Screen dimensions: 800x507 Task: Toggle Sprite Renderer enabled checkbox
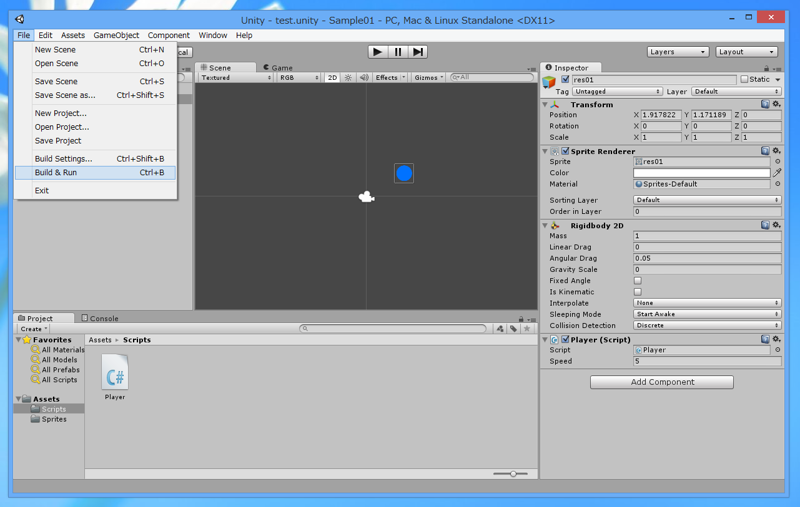point(565,151)
